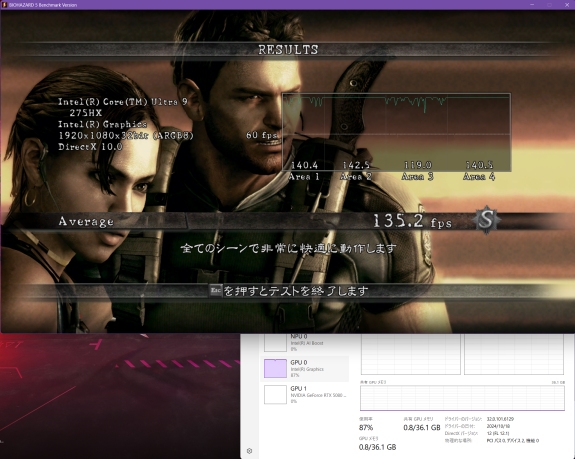Select GPU 1 NVIDIA GeForce in Task Manager
The width and height of the screenshot is (575, 459).
304,394
